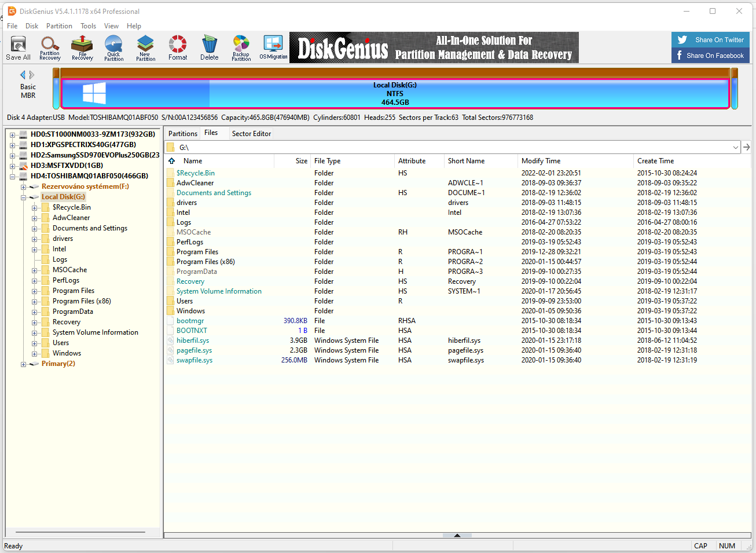Open the Backup Partition tool
756x553 pixels.
(x=241, y=47)
